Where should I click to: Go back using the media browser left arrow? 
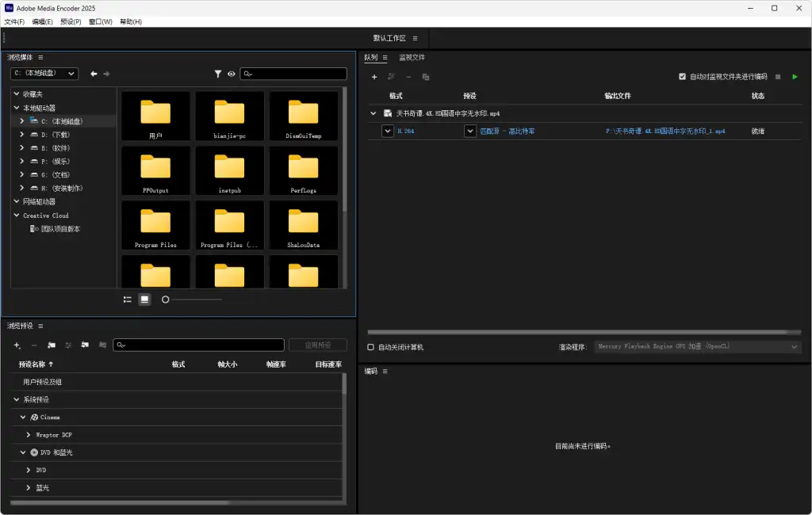click(x=94, y=74)
